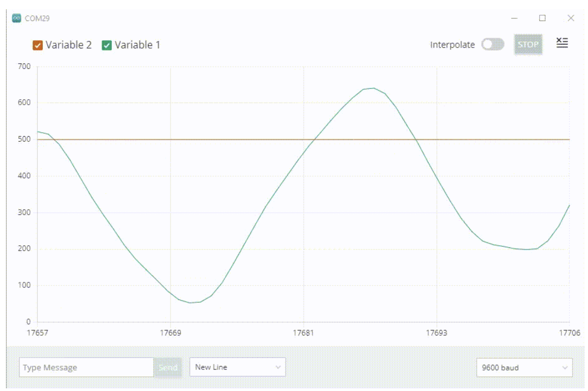Minimize the COM29 window
Screen dimensions: 588x391
514,18
